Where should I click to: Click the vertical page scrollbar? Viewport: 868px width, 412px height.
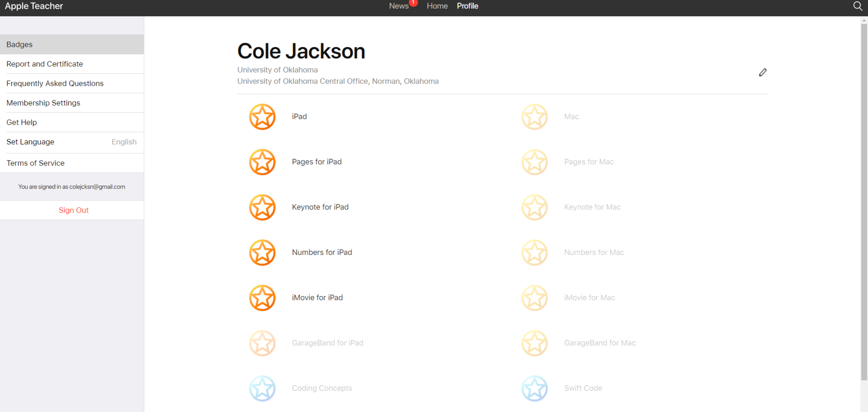click(x=864, y=202)
